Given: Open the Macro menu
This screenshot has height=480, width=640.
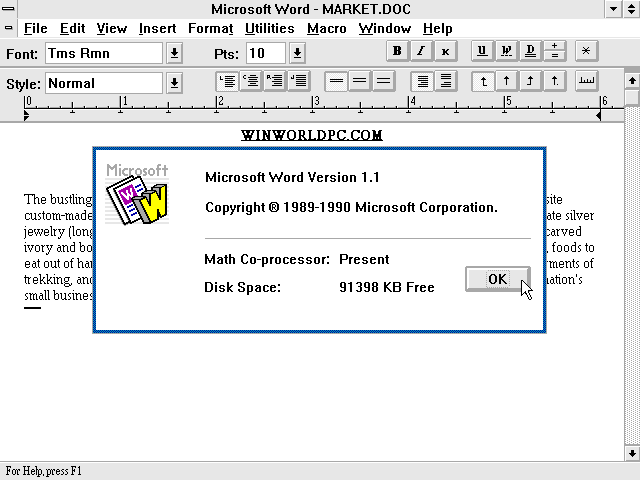Looking at the screenshot, I should tap(327, 29).
